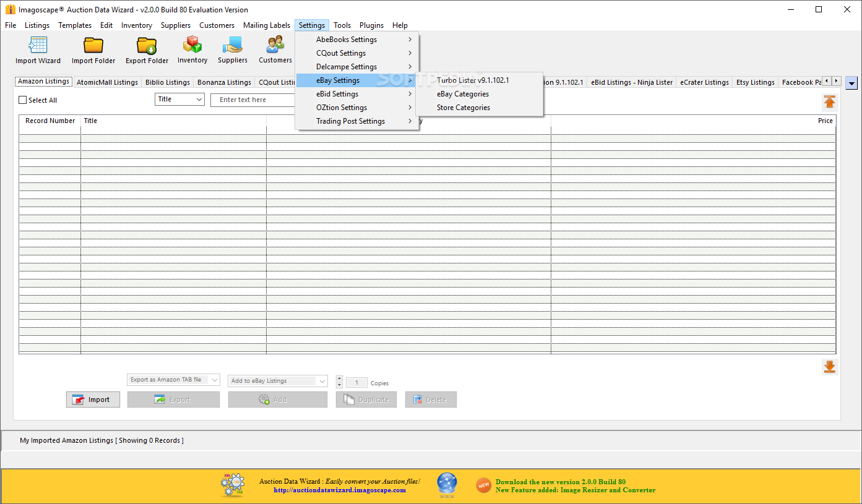Click the tab strip right scroll arrow
This screenshot has width=862, height=504.
click(836, 81)
